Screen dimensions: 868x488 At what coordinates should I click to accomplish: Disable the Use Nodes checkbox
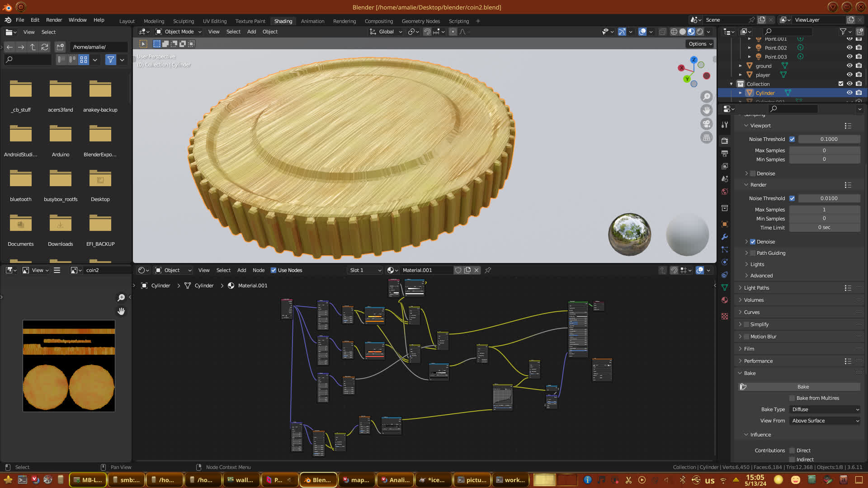[274, 270]
